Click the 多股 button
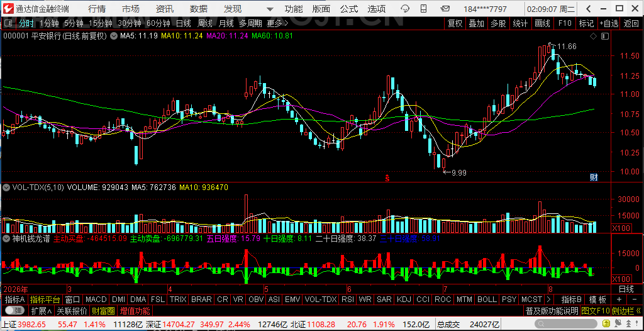This screenshot has height=331, width=644. 498,24
